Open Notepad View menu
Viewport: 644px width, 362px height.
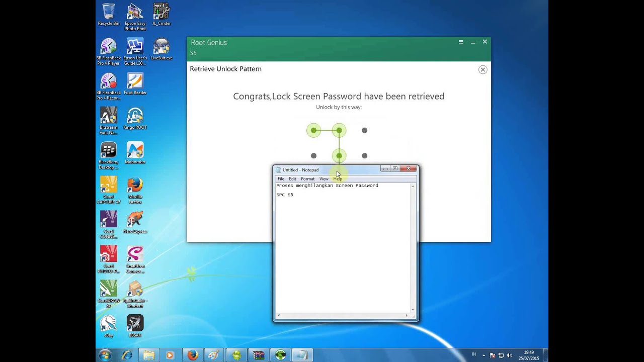[x=324, y=179]
